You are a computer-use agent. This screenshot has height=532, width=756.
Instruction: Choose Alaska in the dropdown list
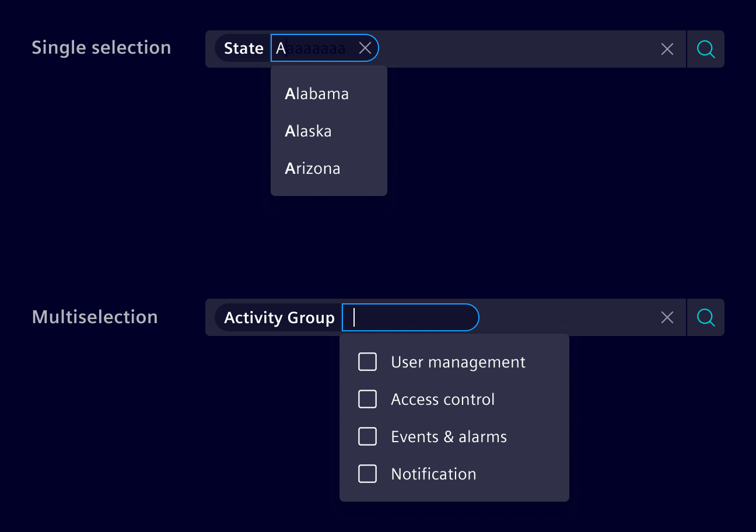[308, 131]
